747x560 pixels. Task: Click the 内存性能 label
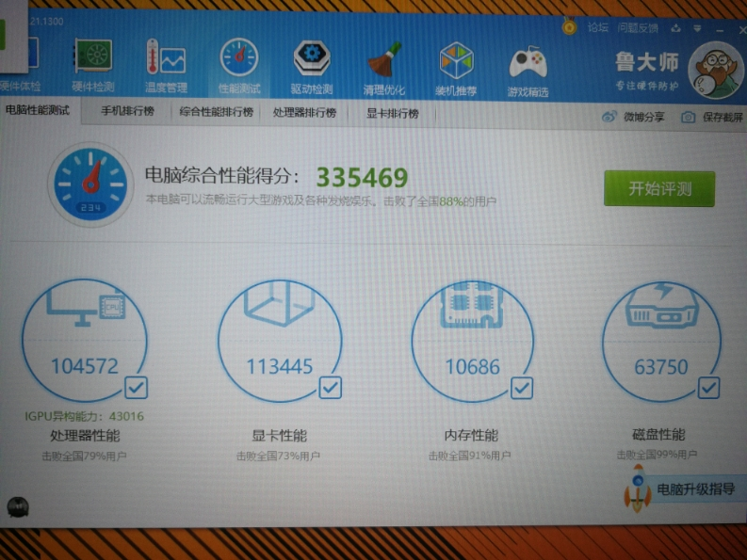tap(471, 435)
